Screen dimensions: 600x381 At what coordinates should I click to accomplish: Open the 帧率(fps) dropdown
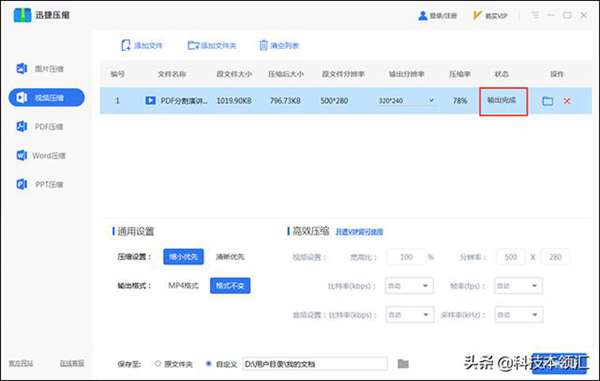518,286
